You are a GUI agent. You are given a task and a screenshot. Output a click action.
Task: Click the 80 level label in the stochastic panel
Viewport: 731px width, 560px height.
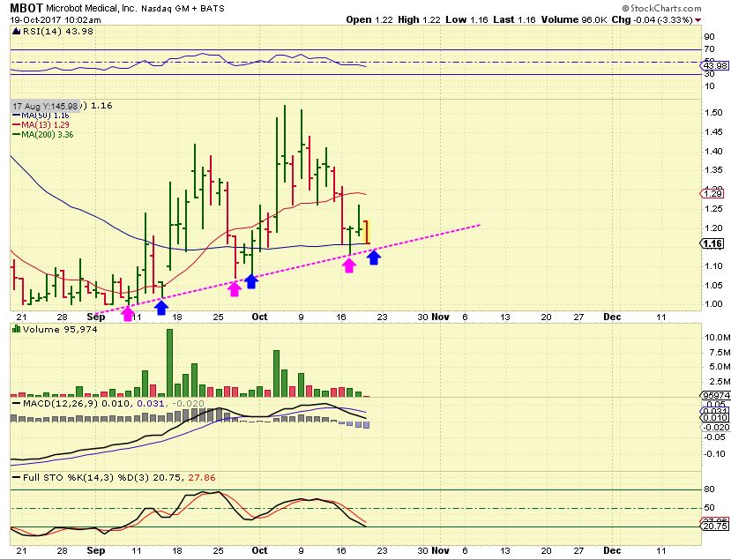coord(710,489)
